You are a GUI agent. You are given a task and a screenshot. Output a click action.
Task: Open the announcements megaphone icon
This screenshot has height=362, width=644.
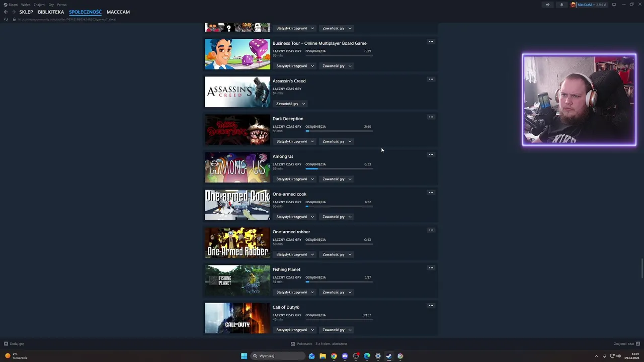(x=547, y=5)
